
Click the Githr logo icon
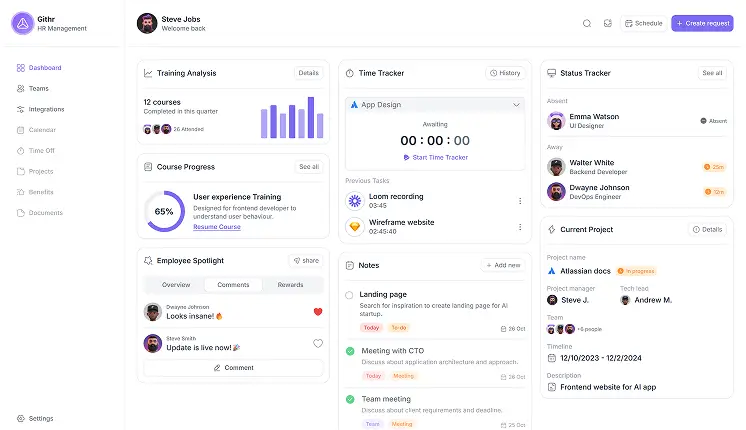[x=22, y=23]
